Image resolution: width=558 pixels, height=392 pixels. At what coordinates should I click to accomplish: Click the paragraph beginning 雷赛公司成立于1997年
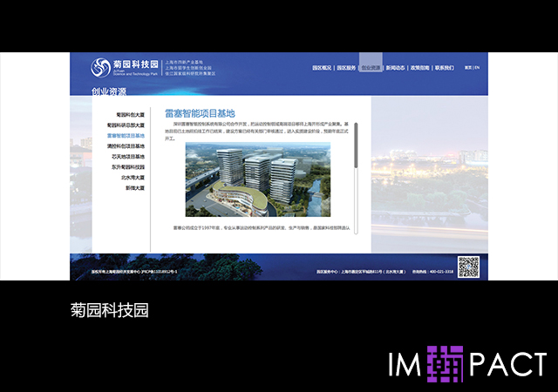click(262, 228)
